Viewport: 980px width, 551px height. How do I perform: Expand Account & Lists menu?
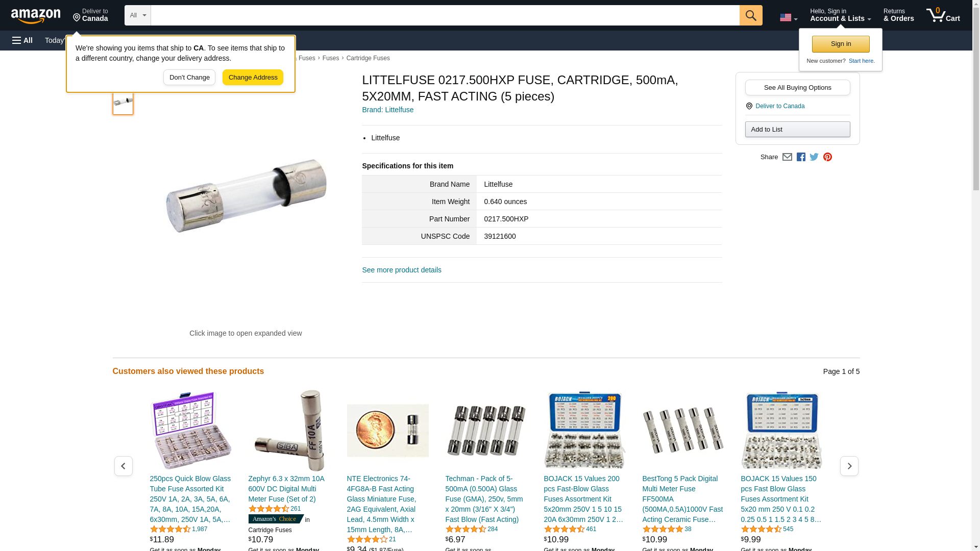click(x=840, y=15)
